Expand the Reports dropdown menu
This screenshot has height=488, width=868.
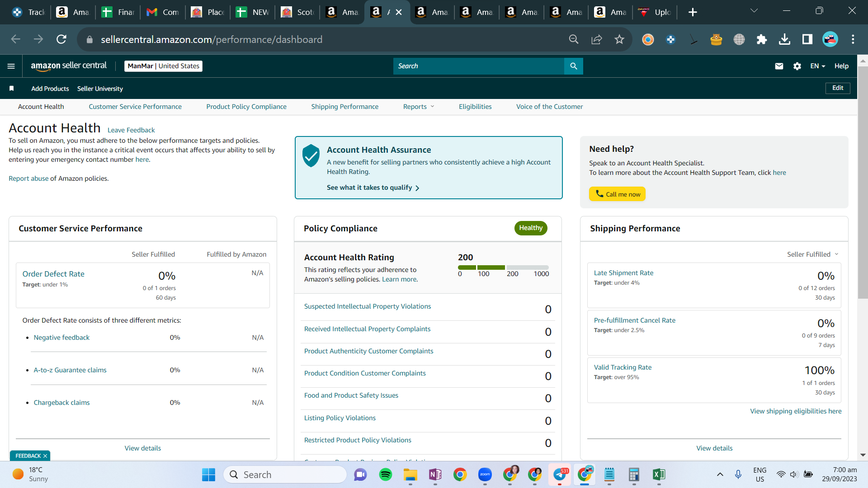[x=419, y=107]
